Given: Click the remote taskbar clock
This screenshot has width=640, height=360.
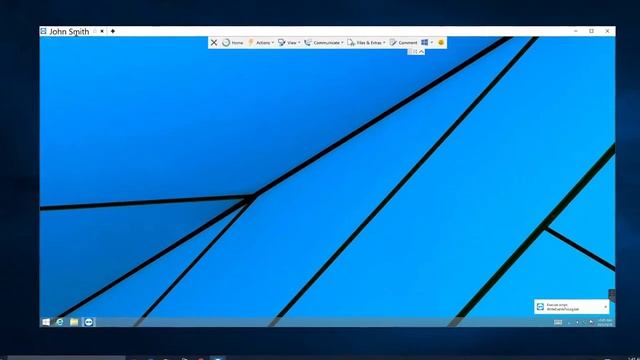Looking at the screenshot, I should point(605,322).
